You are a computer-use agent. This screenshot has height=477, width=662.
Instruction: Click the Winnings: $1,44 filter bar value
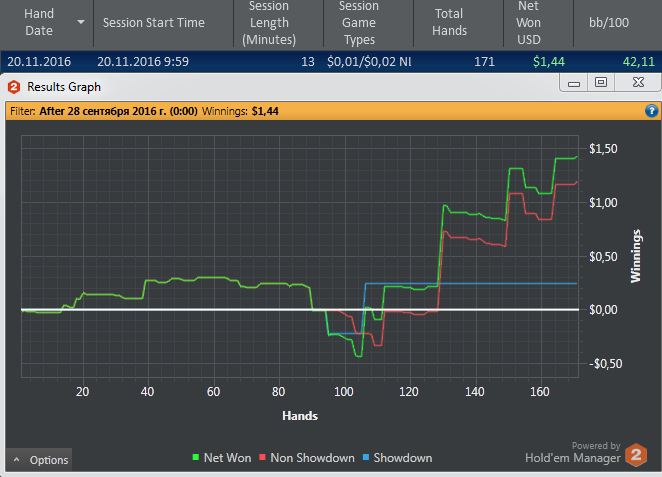tap(240, 111)
